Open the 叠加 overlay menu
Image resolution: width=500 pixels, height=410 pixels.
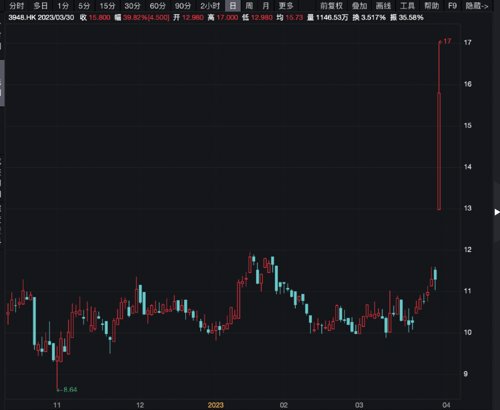(x=359, y=6)
